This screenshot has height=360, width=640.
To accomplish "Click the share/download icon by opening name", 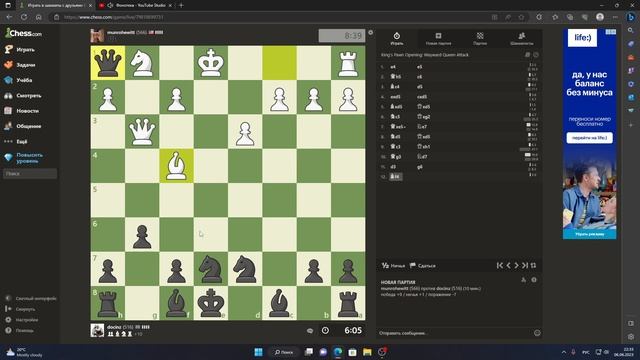I will pyautogui.click(x=527, y=55).
